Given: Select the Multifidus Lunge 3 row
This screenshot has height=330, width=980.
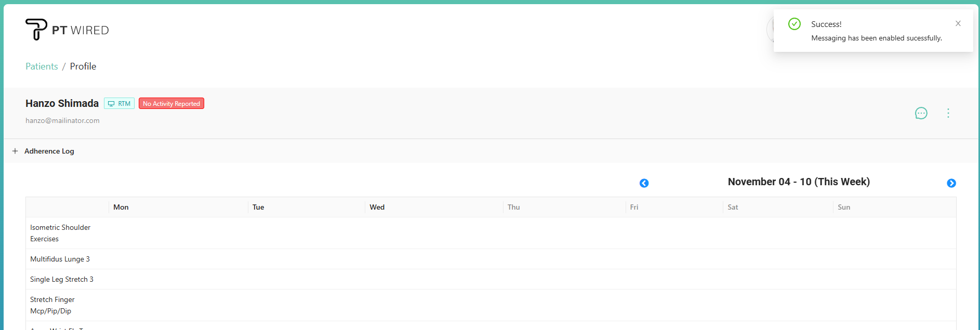Looking at the screenshot, I should 60,259.
